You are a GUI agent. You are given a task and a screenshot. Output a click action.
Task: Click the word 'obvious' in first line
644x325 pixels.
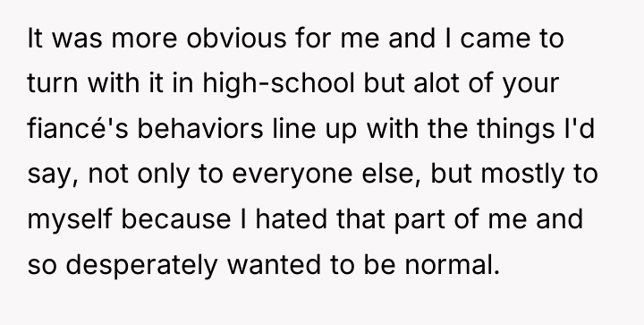click(236, 38)
